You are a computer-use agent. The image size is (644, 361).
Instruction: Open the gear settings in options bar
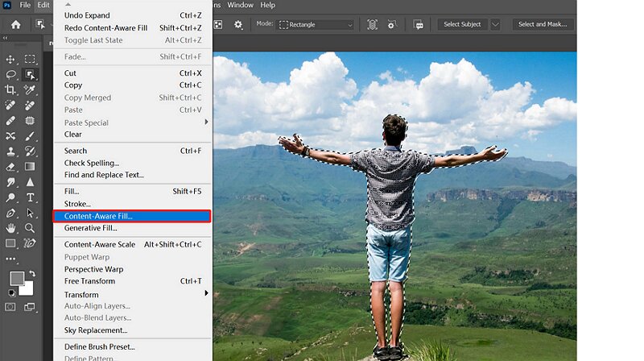point(238,24)
